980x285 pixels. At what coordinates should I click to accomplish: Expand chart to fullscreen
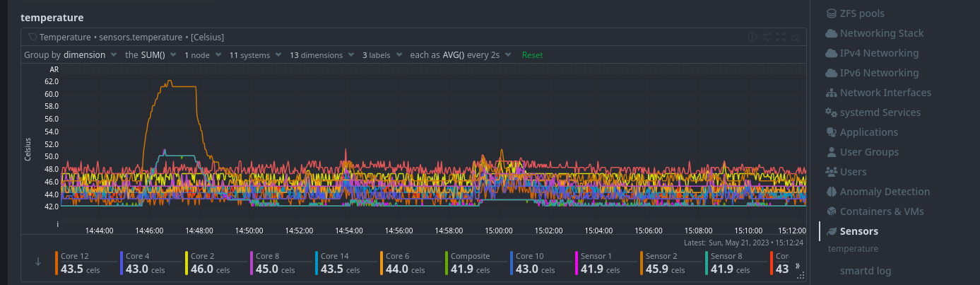tap(781, 37)
